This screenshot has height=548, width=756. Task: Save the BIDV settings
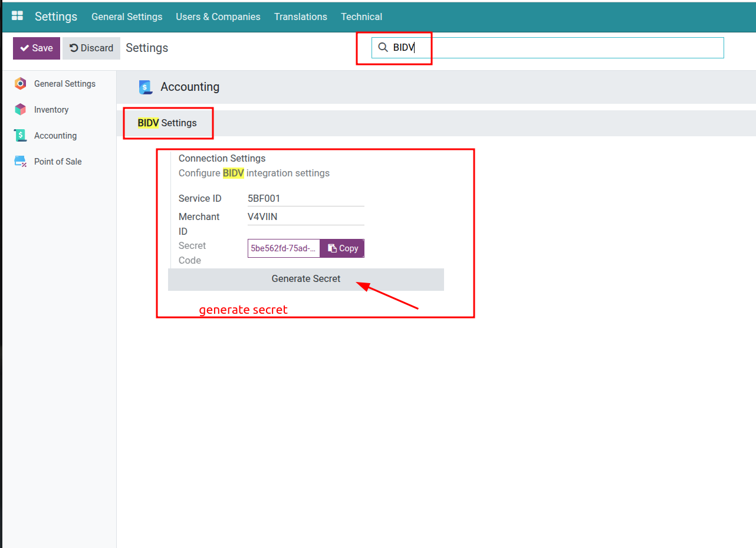[36, 48]
